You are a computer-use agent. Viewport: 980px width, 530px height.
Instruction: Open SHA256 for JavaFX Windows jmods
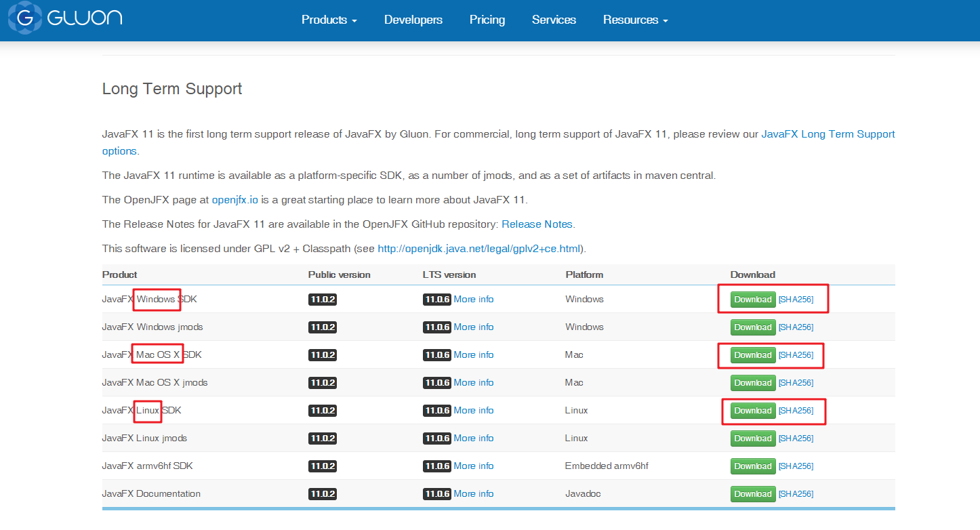tap(796, 327)
